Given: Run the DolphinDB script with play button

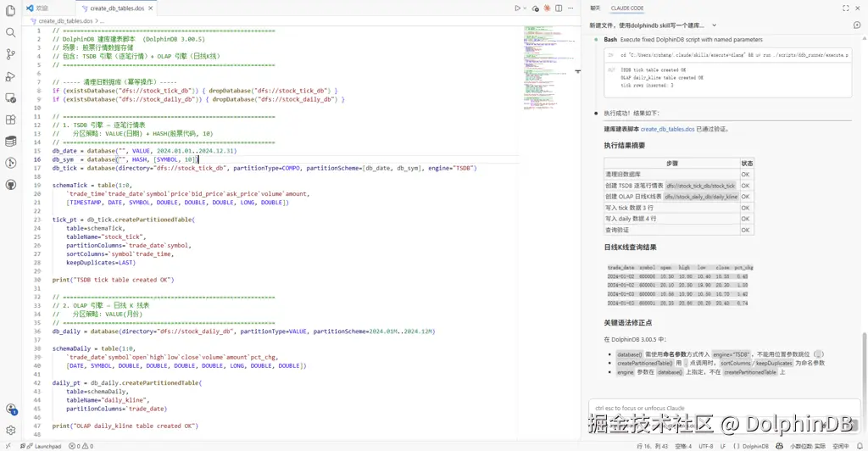Looking at the screenshot, I should click(x=517, y=8).
